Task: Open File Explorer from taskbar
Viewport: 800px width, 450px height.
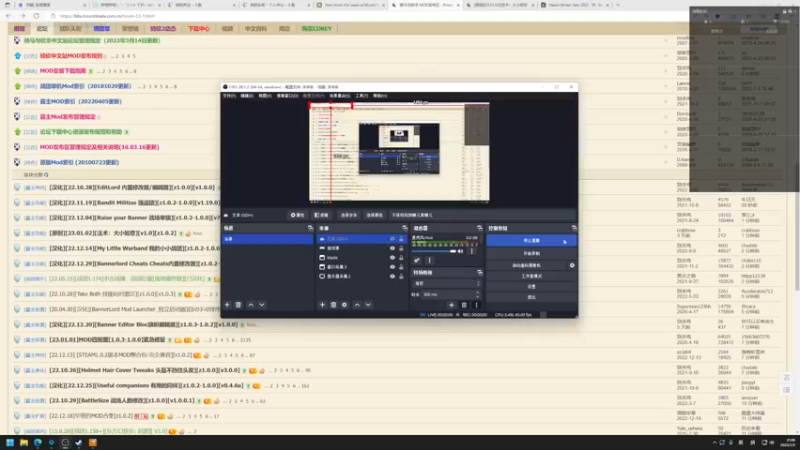Action: pyautogui.click(x=23, y=442)
